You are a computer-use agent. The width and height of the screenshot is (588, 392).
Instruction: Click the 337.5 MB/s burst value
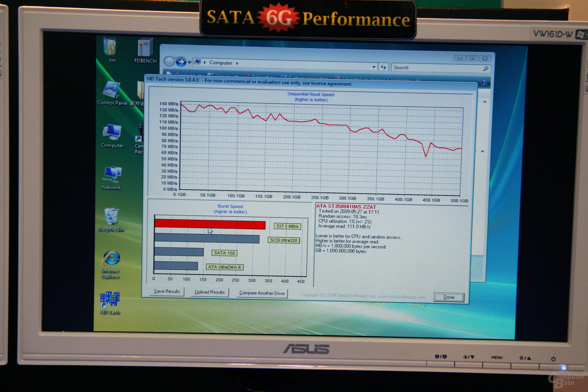287,226
